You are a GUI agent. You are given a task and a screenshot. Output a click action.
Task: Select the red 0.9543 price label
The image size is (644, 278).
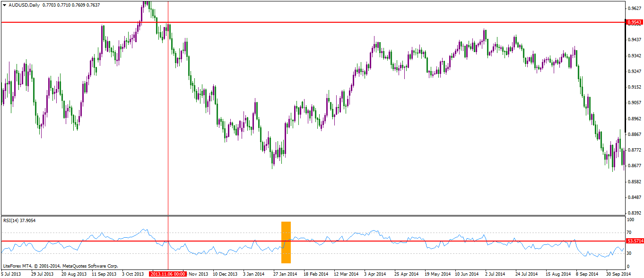coord(634,22)
